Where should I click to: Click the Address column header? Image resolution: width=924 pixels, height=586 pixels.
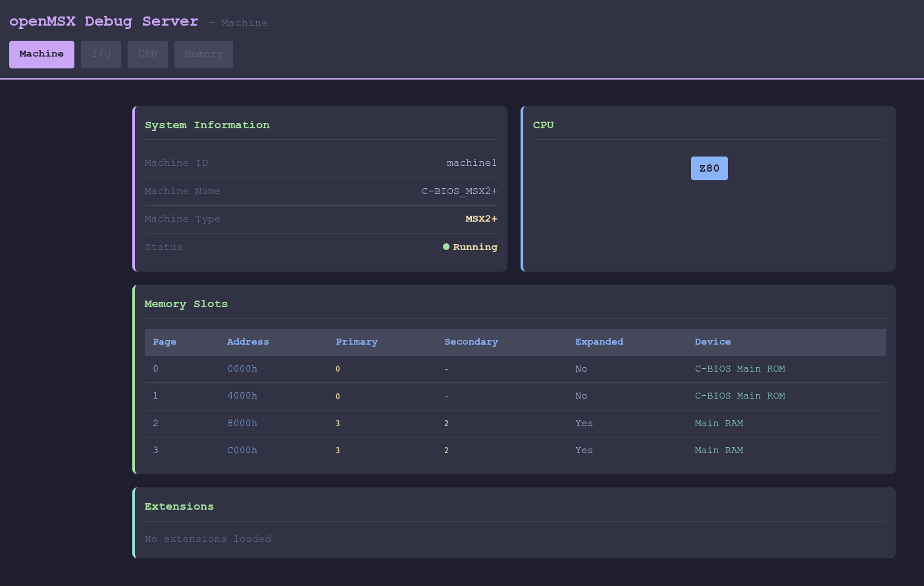[247, 342]
